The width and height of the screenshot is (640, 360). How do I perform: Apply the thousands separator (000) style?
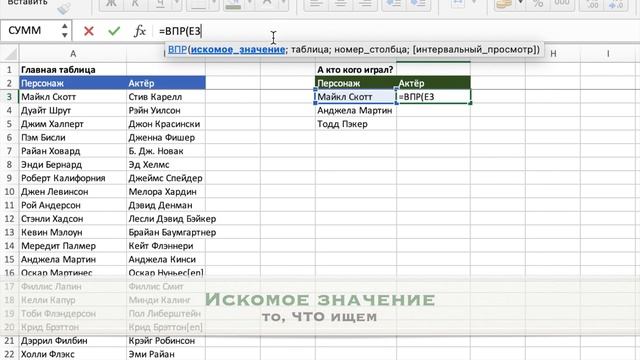[562, 4]
